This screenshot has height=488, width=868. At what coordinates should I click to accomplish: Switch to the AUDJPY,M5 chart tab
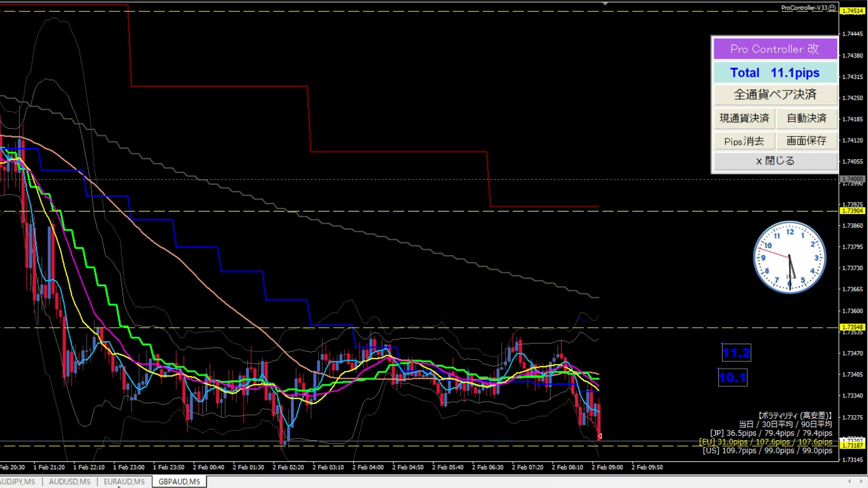(18, 482)
